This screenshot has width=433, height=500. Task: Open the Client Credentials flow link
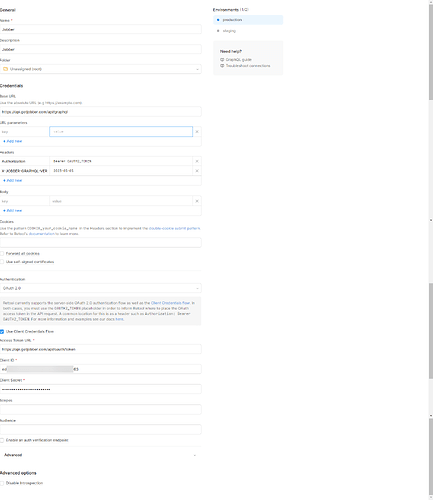click(x=170, y=303)
